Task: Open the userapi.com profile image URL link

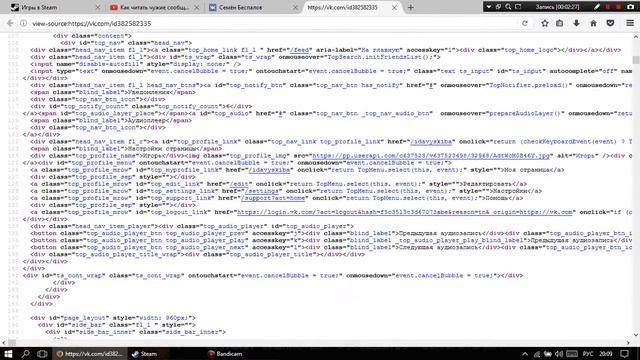Action: (431, 156)
